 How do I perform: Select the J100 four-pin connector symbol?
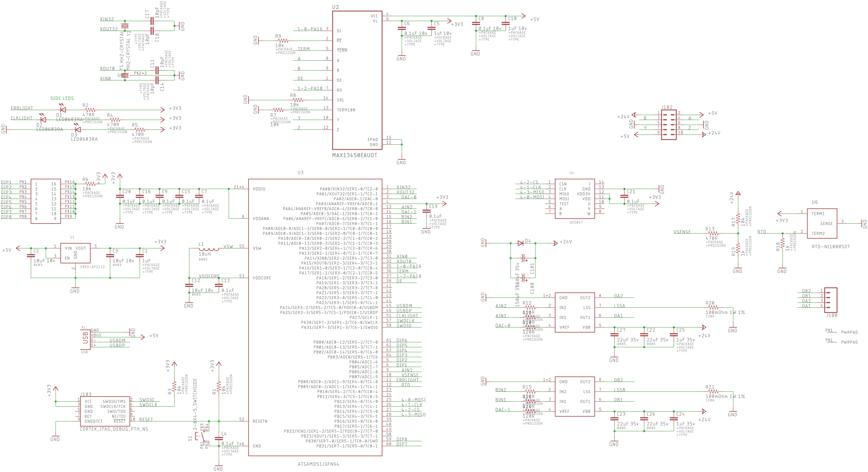(830, 300)
